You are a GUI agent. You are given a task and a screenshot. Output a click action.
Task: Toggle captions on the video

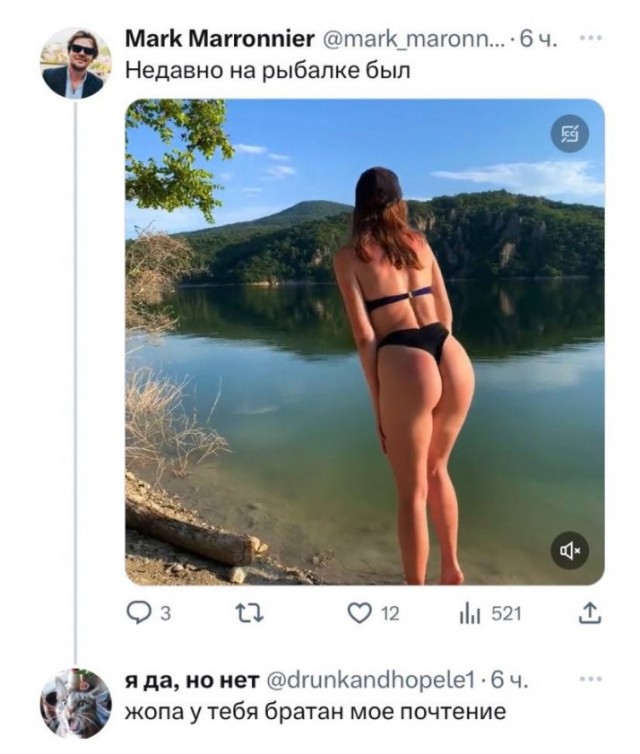click(571, 134)
